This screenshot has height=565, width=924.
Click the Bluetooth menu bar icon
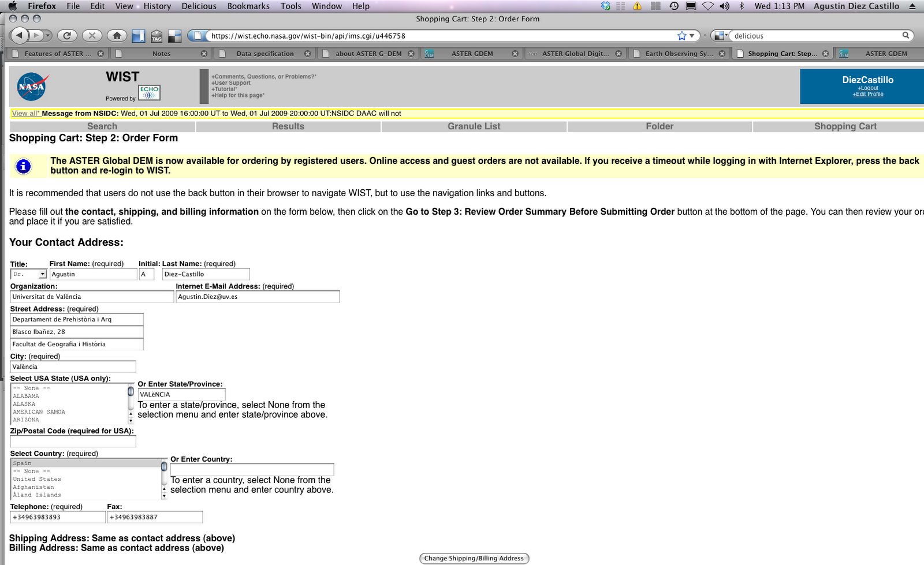tap(742, 6)
